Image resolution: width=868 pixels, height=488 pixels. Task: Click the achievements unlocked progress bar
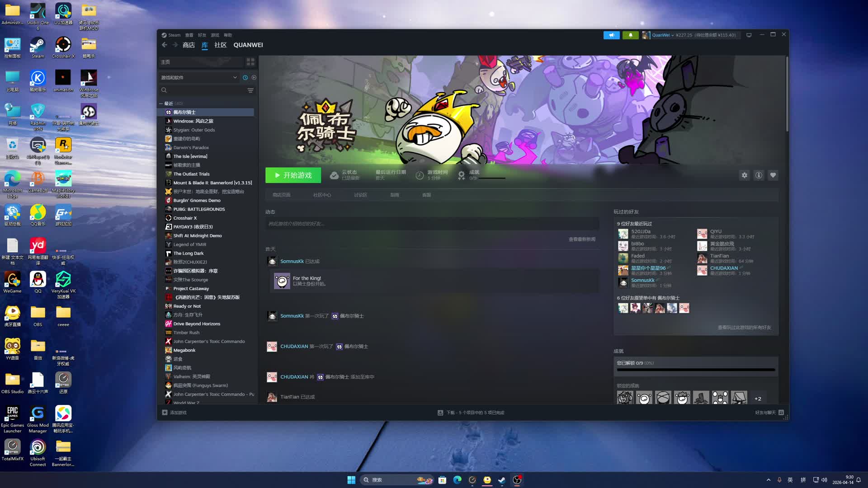point(696,370)
